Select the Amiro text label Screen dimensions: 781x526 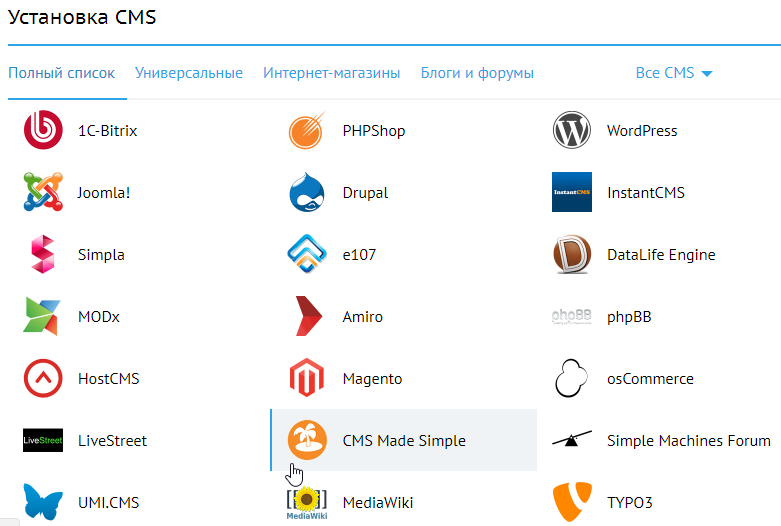coord(363,316)
